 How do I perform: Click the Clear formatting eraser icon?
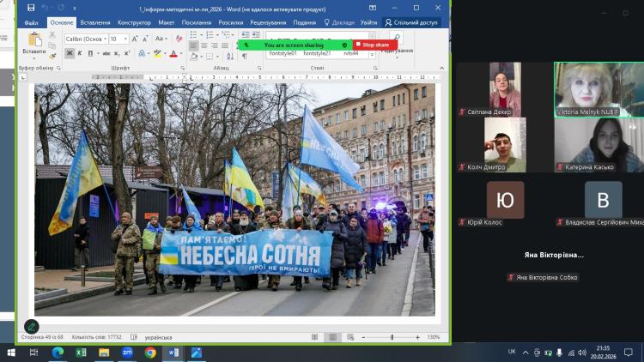(179, 39)
